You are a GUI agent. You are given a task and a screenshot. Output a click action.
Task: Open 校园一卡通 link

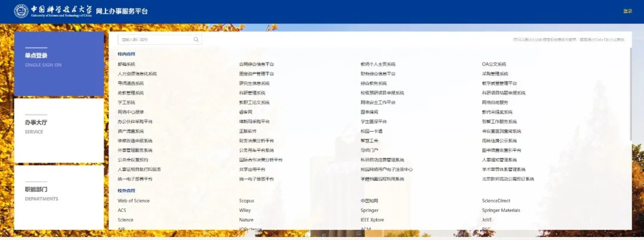pyautogui.click(x=371, y=131)
